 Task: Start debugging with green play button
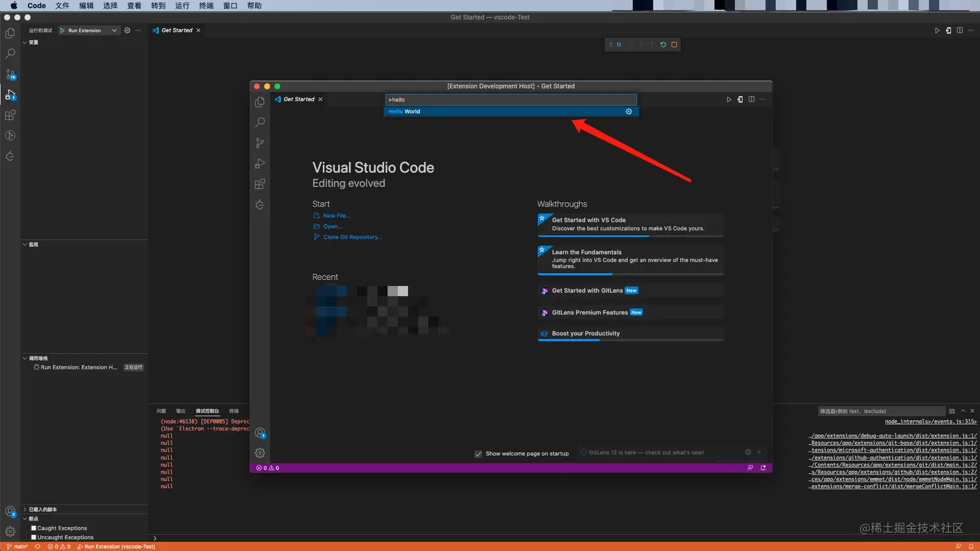(62, 30)
